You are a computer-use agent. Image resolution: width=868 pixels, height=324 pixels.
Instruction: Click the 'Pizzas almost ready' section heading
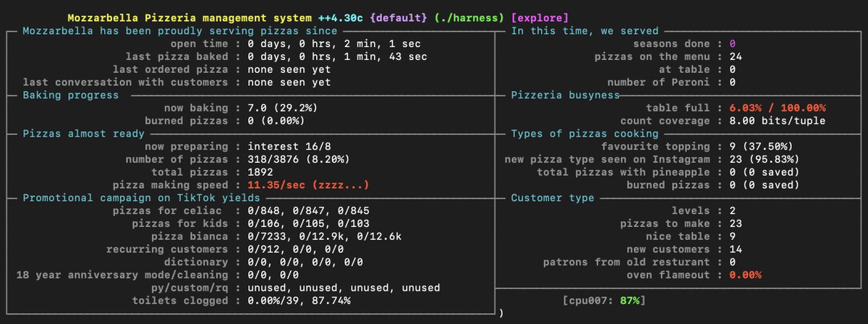pyautogui.click(x=82, y=134)
